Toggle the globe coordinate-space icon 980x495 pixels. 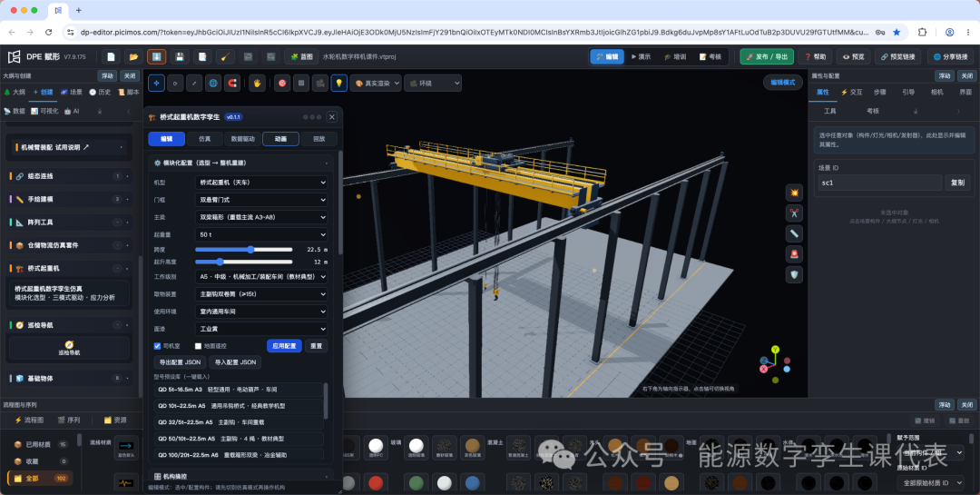214,83
